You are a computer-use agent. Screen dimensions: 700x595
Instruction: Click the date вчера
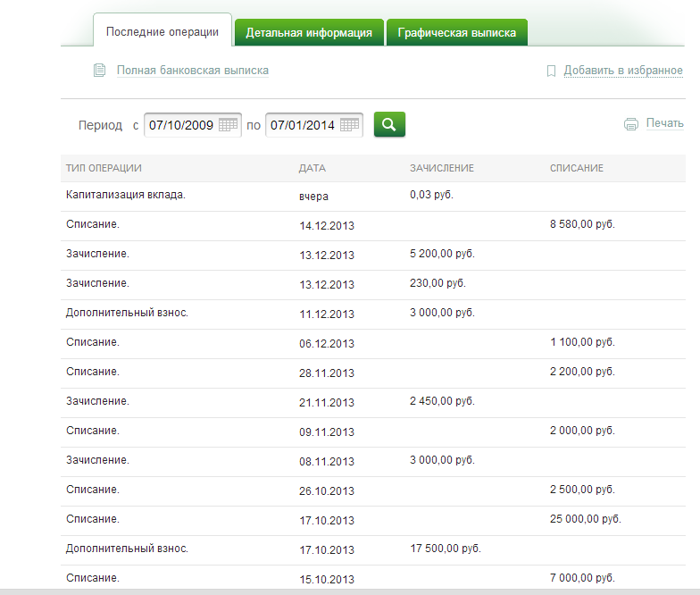coord(314,197)
